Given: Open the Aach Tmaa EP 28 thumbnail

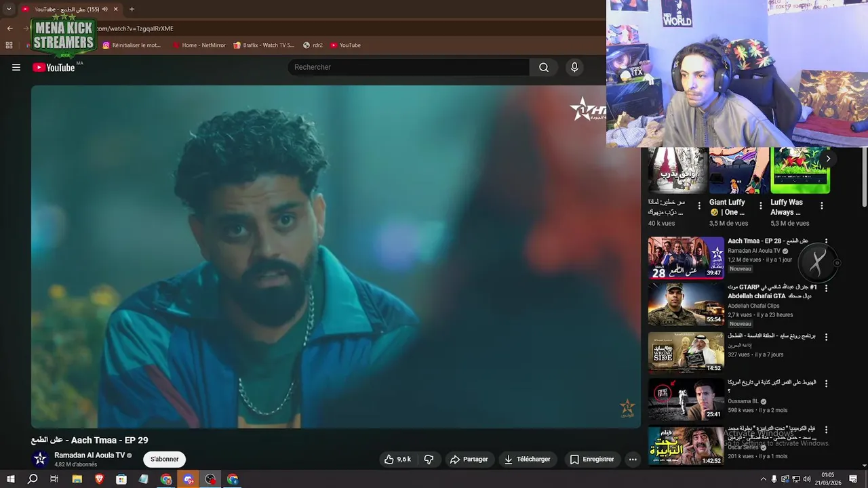Looking at the screenshot, I should point(686,258).
